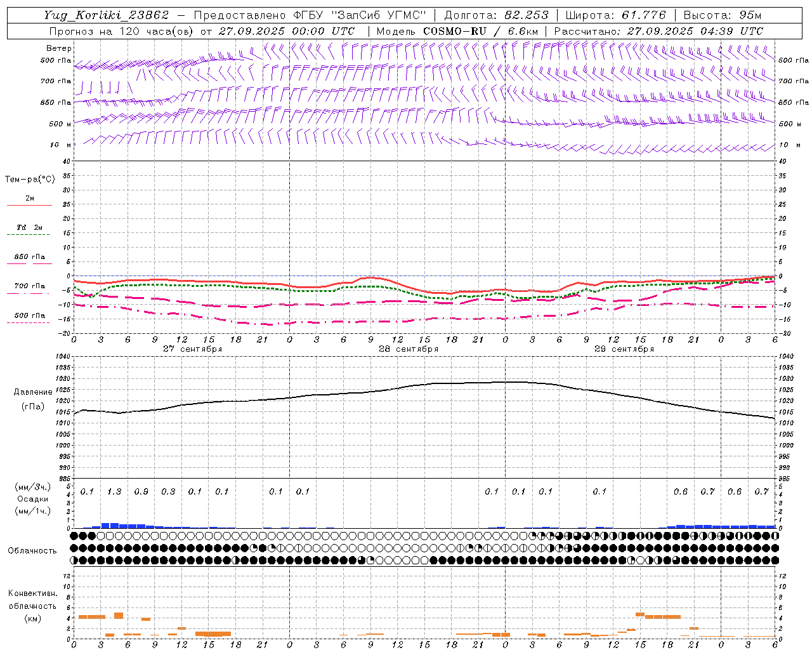Click the Рассчитано: 27.09.2025 04:39 UTC text
Image resolution: width=812 pixels, height=650 pixels.
[658, 31]
